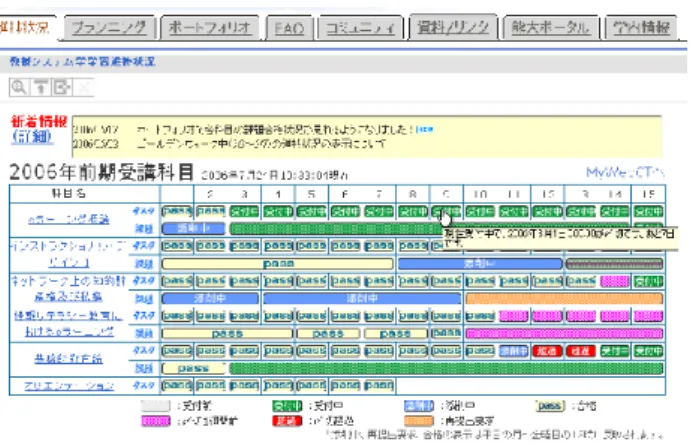This screenshot has width=696, height=448.
Task: Click the 科目名 column header
Action: (69, 194)
